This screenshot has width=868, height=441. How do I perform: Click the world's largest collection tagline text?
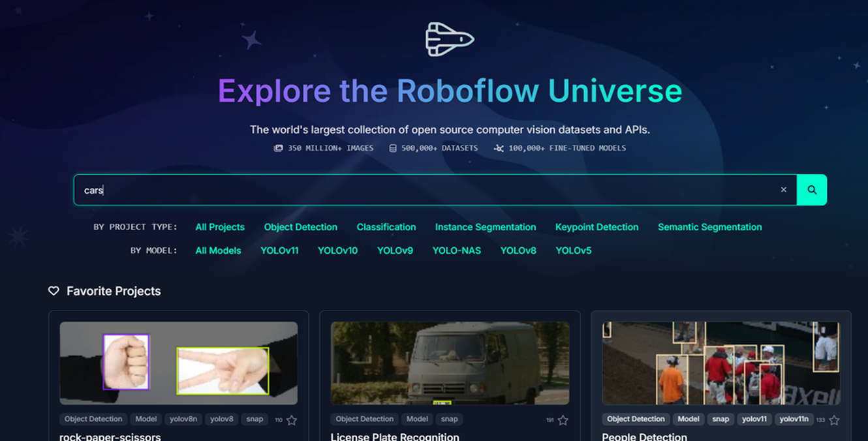click(450, 130)
